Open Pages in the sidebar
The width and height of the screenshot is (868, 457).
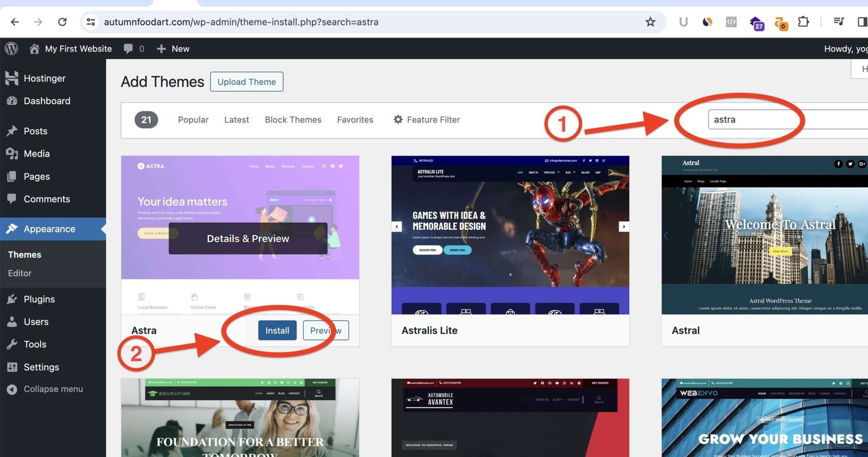pyautogui.click(x=53, y=176)
